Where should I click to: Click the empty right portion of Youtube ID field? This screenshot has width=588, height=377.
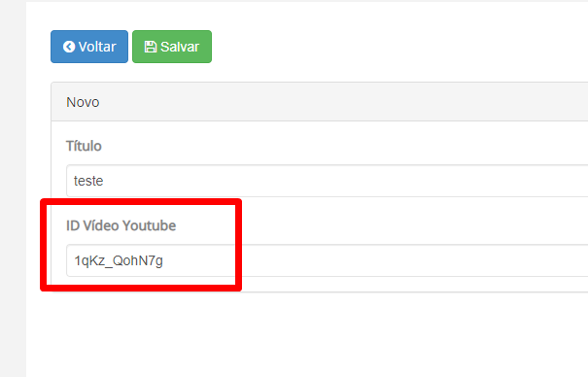[412, 260]
